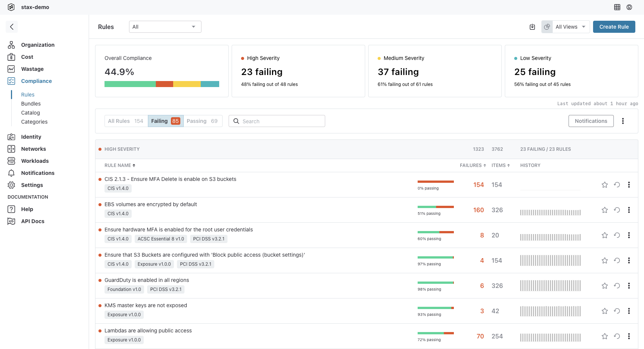This screenshot has width=644, height=349.
Task: Open the user account icon
Action: [629, 7]
